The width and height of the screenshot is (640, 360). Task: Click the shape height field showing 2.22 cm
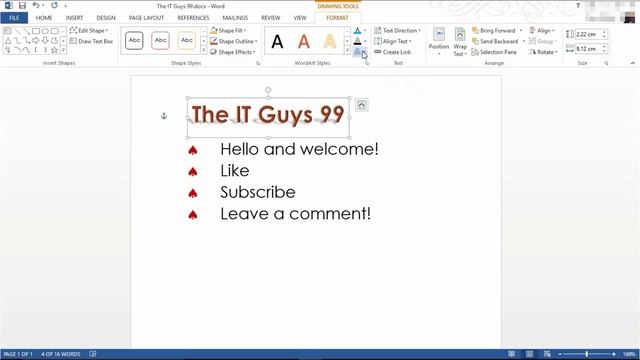click(x=588, y=34)
